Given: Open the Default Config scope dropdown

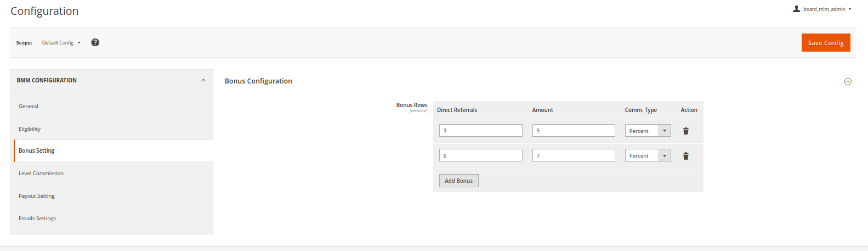Looking at the screenshot, I should pyautogui.click(x=61, y=43).
